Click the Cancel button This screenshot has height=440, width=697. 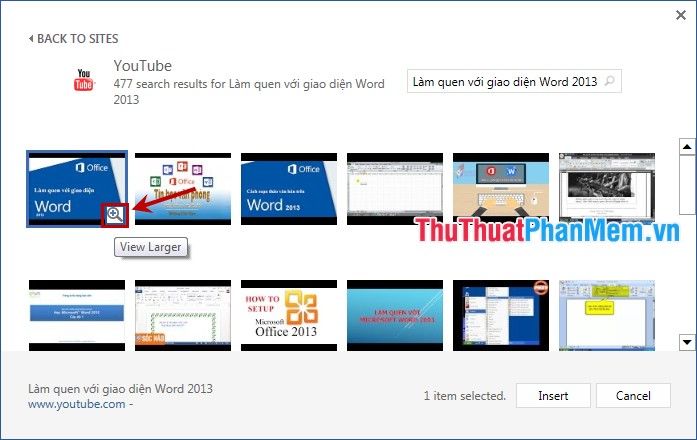(x=633, y=395)
